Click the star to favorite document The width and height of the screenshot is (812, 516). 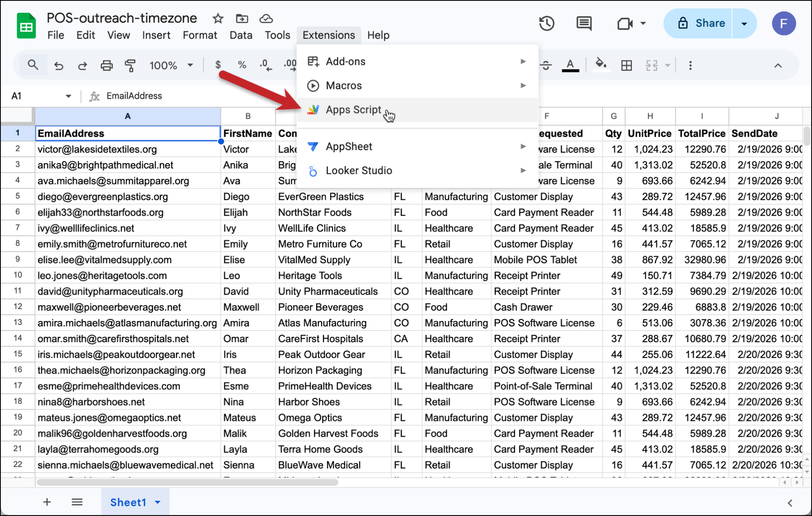(x=218, y=18)
